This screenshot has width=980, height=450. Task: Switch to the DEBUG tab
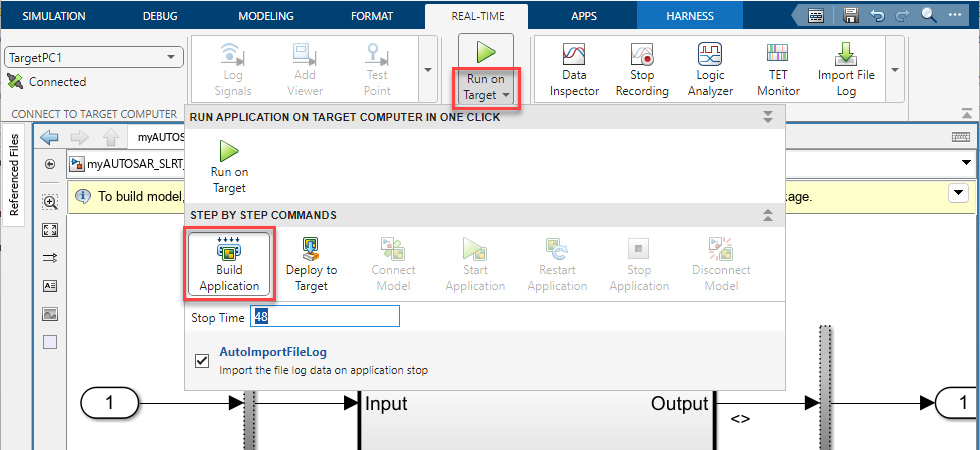coord(160,16)
